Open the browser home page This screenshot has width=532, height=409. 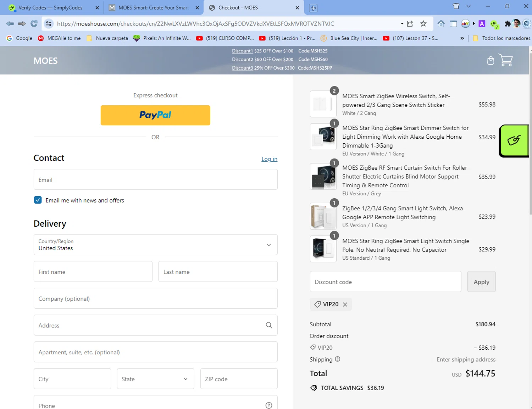[441, 24]
